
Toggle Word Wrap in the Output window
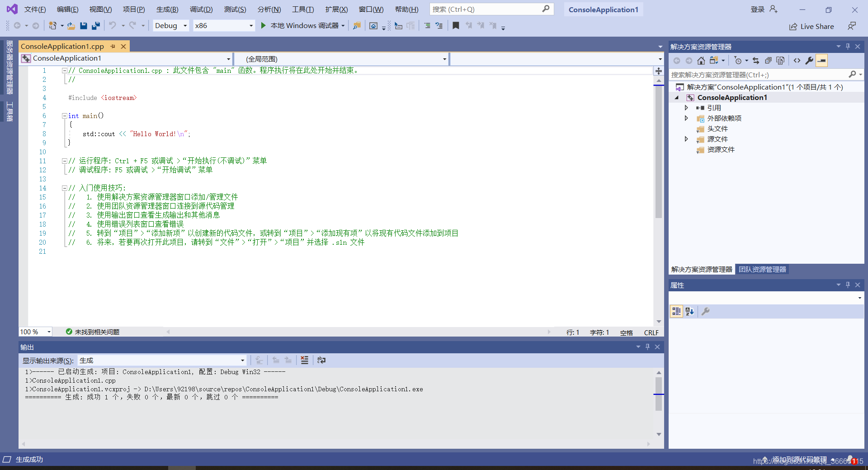tap(321, 360)
